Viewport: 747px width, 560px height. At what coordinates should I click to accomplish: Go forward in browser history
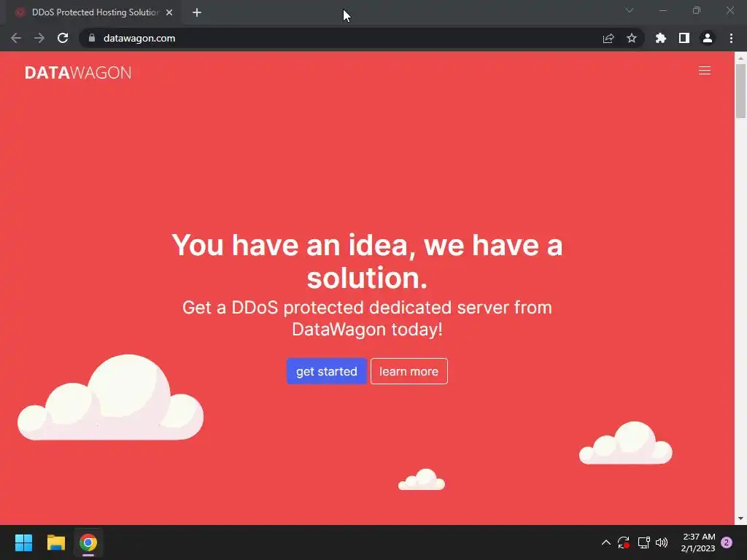(x=39, y=38)
